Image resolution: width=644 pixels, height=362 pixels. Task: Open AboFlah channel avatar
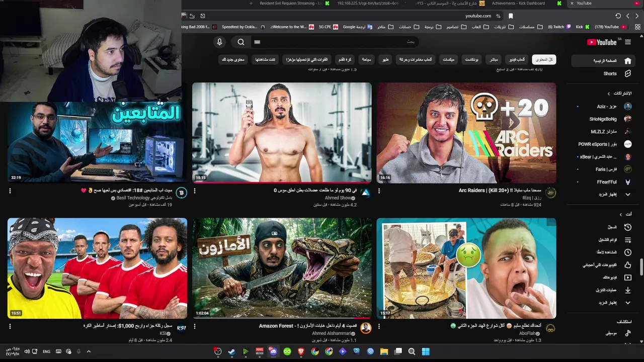click(550, 328)
